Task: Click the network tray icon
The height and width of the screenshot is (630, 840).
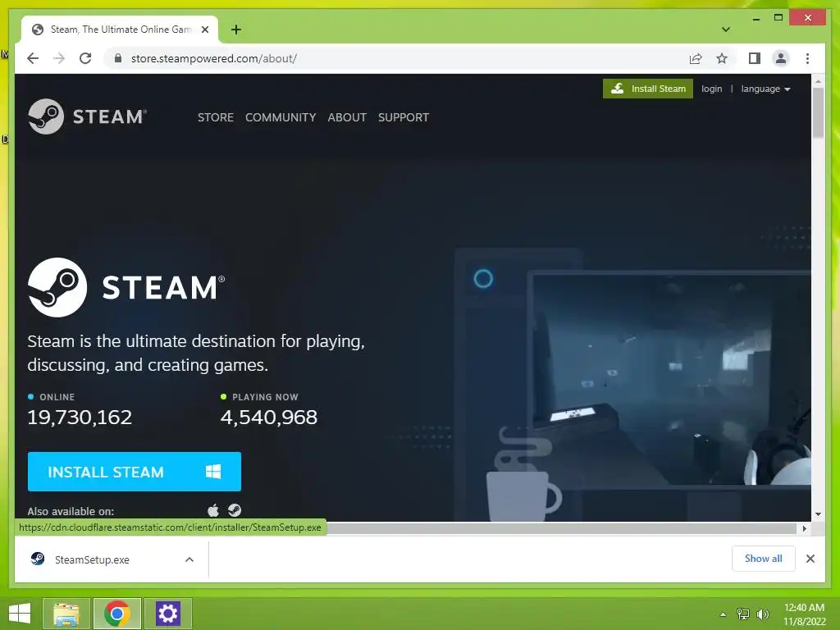Action: pos(743,614)
